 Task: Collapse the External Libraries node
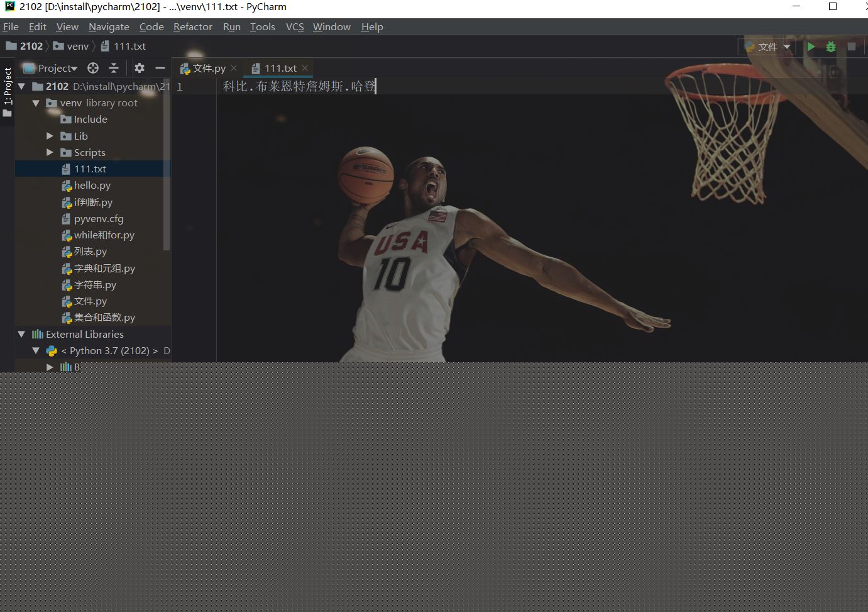tap(22, 334)
